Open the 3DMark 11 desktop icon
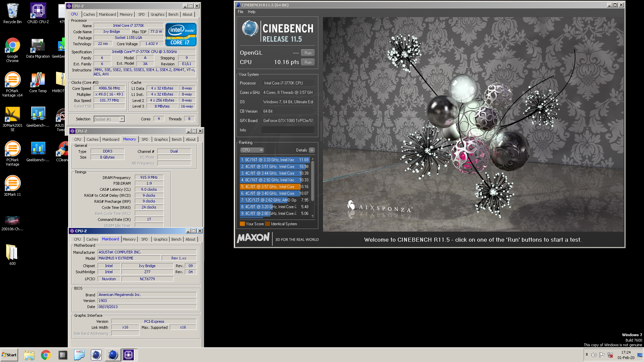The width and height of the screenshot is (644, 362). [12, 186]
